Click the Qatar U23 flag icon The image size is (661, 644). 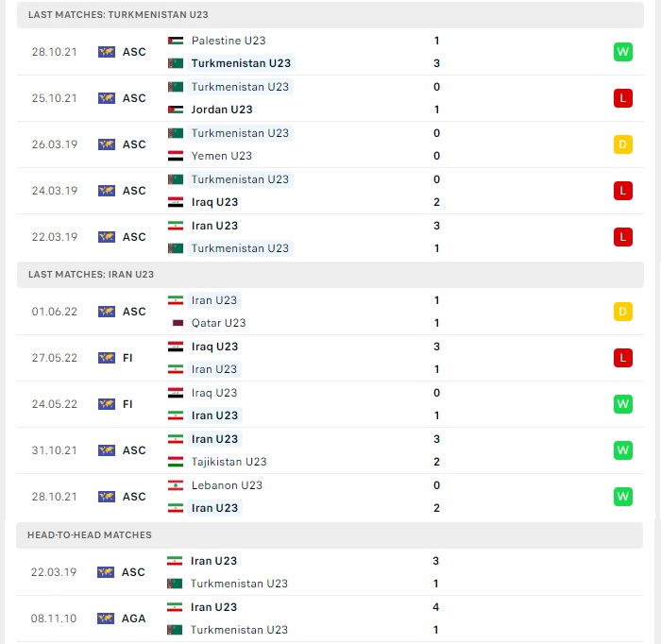tap(178, 323)
